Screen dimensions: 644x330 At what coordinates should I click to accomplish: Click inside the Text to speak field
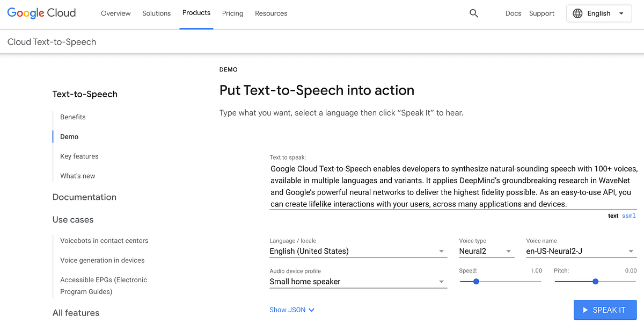tap(453, 186)
